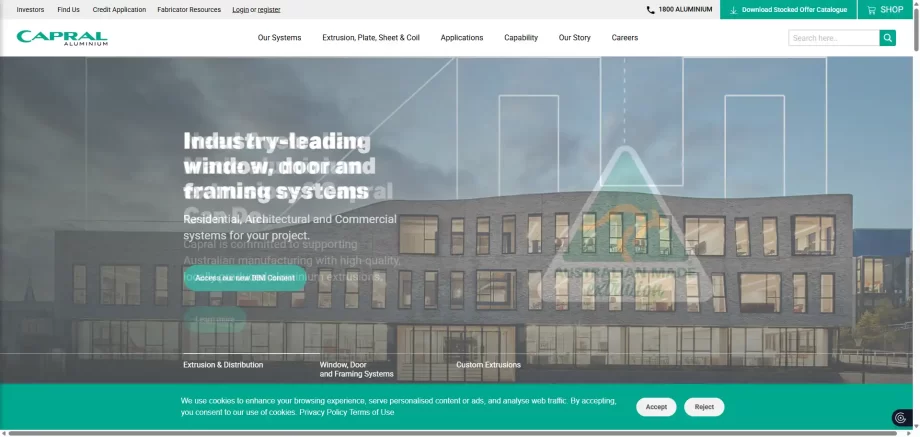
Task: Click the register link
Action: [269, 9]
